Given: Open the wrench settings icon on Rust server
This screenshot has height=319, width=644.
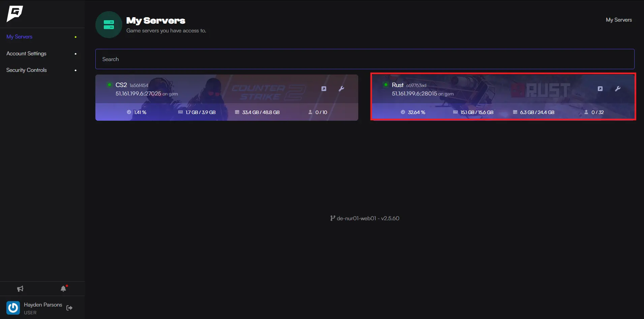Looking at the screenshot, I should 618,89.
